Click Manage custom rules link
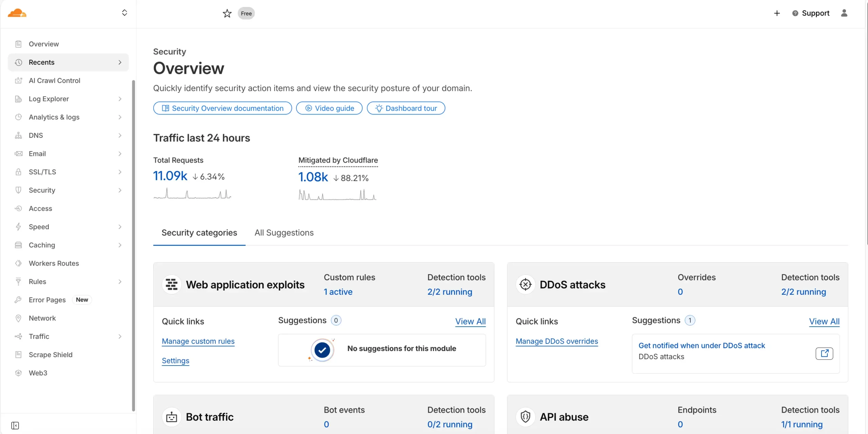This screenshot has height=434, width=868. pyautogui.click(x=198, y=342)
